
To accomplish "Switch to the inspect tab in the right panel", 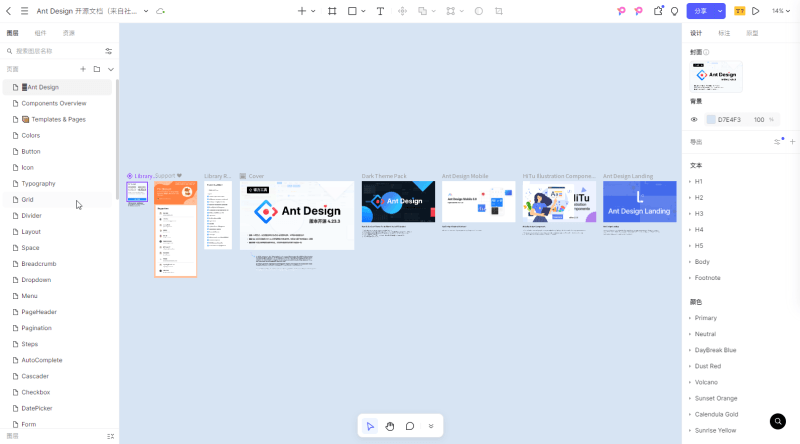I will pos(724,33).
